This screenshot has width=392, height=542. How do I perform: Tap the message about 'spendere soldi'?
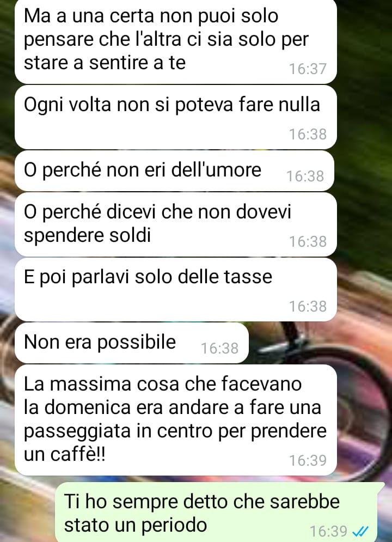[175, 224]
